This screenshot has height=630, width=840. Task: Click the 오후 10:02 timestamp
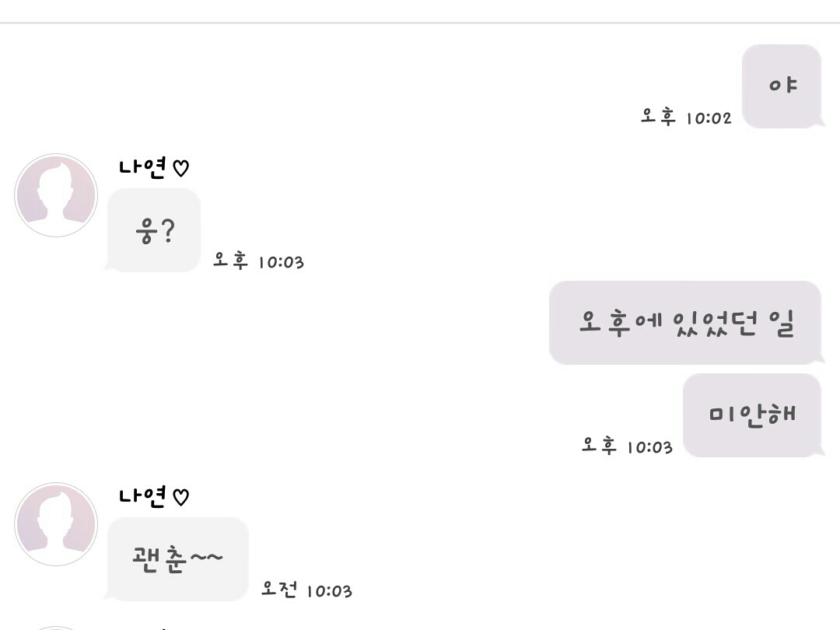(685, 117)
